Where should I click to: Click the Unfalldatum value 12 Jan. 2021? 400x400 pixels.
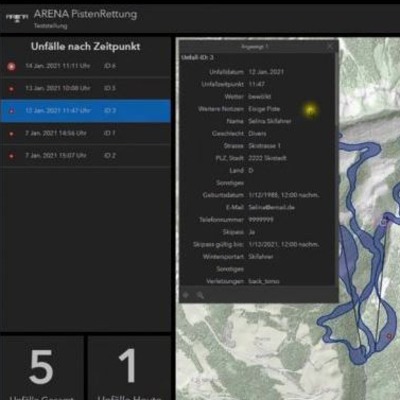(266, 72)
